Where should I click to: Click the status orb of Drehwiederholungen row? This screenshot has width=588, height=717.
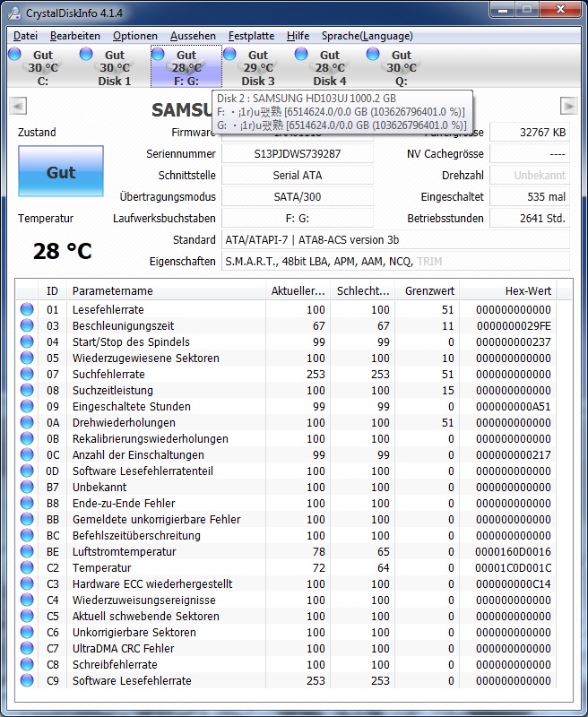coord(27,422)
